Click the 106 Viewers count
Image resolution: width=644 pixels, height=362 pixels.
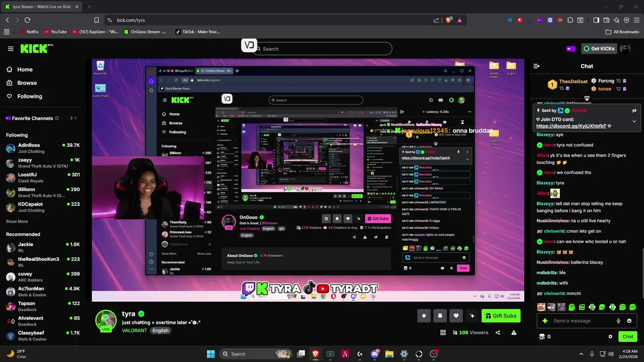click(x=470, y=332)
